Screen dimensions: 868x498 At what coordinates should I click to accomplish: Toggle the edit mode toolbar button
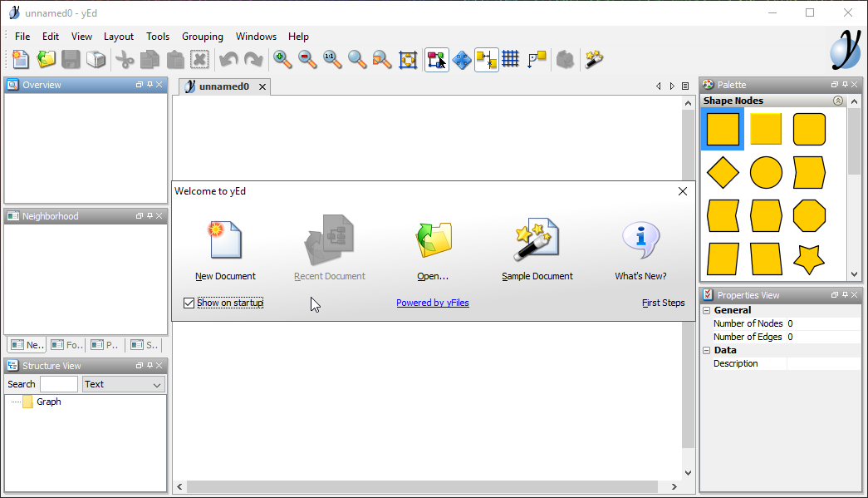click(436, 59)
